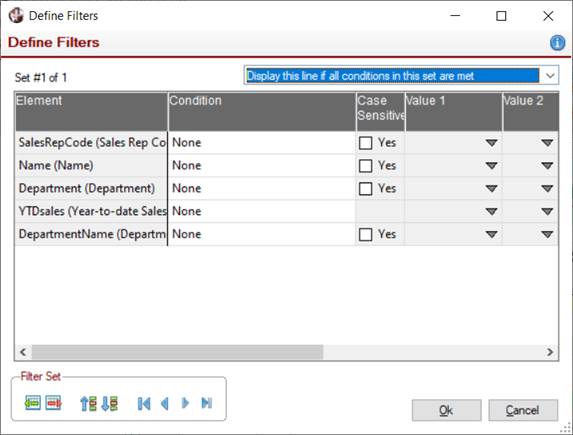Jump to last filter set
Image resolution: width=573 pixels, height=435 pixels.
pos(206,403)
